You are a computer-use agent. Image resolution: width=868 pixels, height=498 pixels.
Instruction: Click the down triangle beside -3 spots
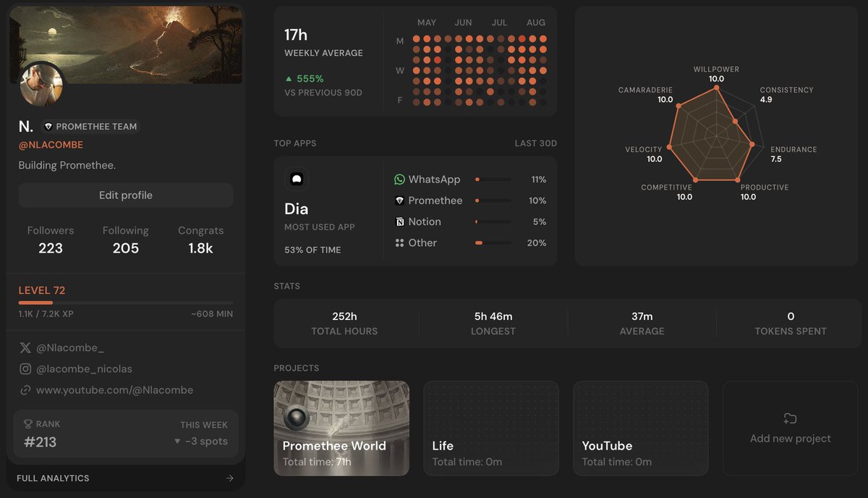[x=177, y=442]
